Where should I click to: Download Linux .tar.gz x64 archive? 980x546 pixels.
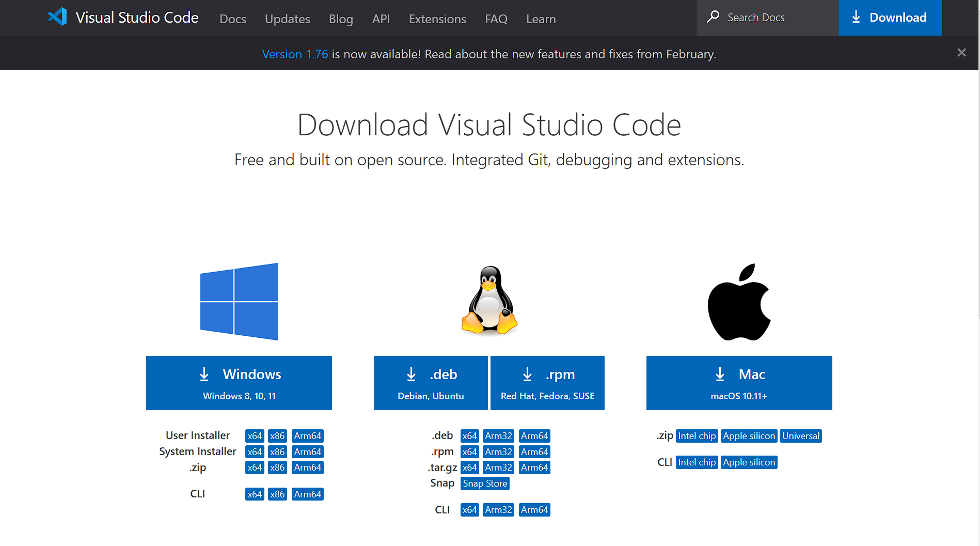(x=470, y=467)
